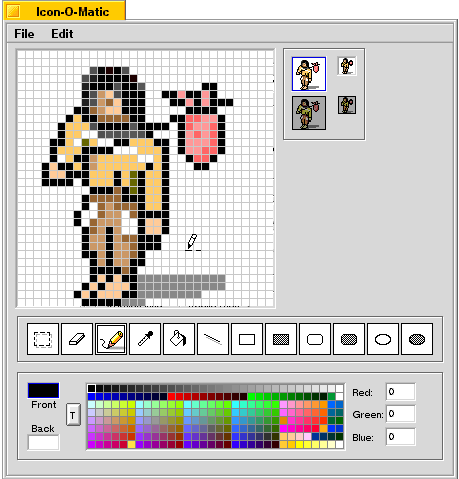Pick the eyedropper color picker tool

click(145, 339)
